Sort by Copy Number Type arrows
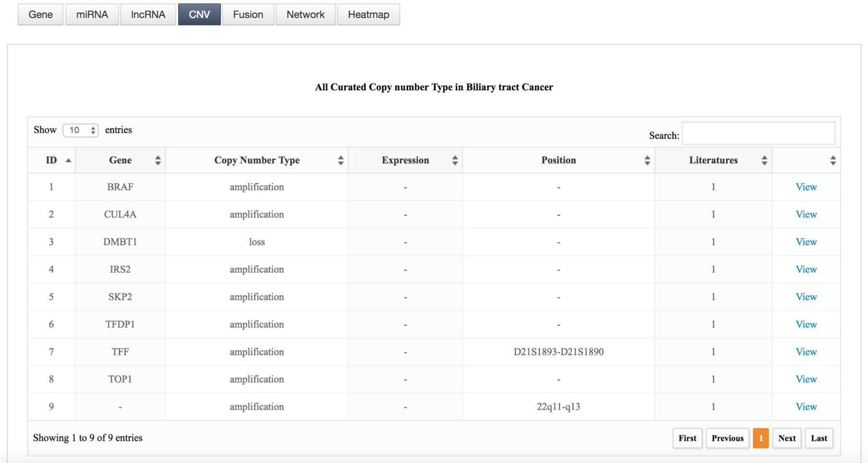 (340, 160)
